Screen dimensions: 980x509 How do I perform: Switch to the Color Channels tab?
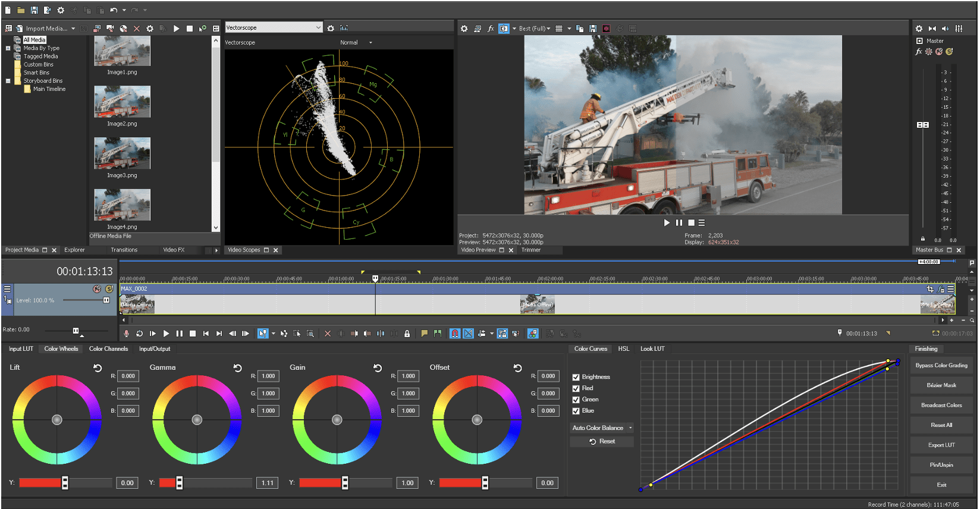click(108, 349)
